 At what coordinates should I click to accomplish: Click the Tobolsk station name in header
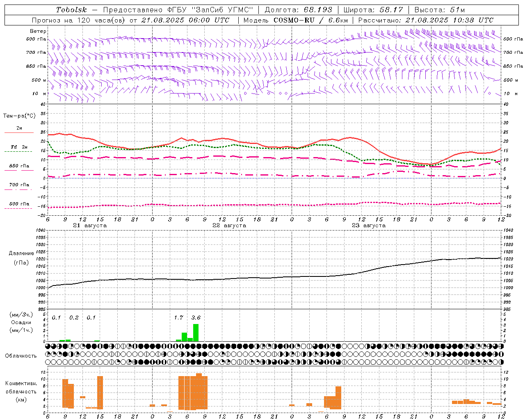(72, 10)
